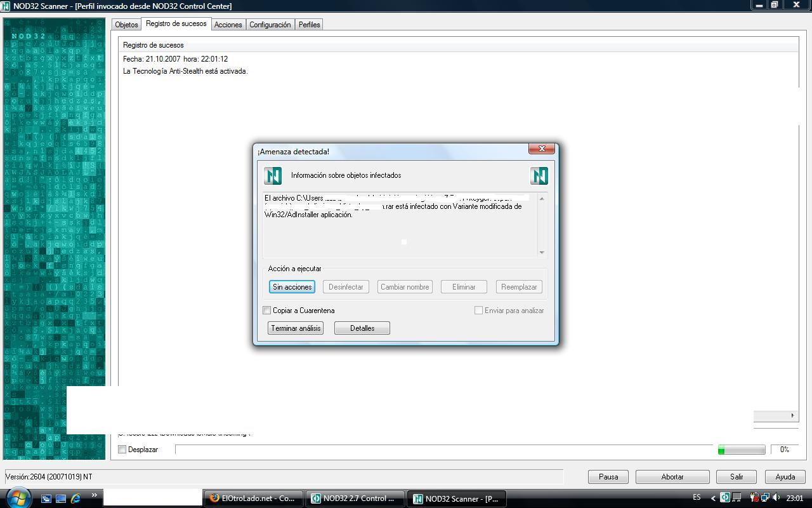Go to the Configuración tab
Screen dimensions: 812x508
click(270, 25)
